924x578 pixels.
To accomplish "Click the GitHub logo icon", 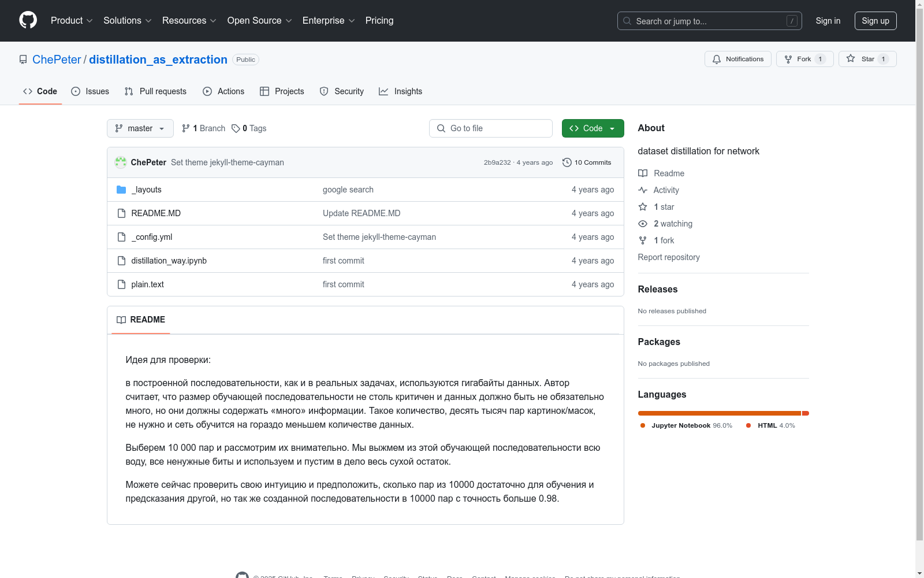I will point(28,20).
